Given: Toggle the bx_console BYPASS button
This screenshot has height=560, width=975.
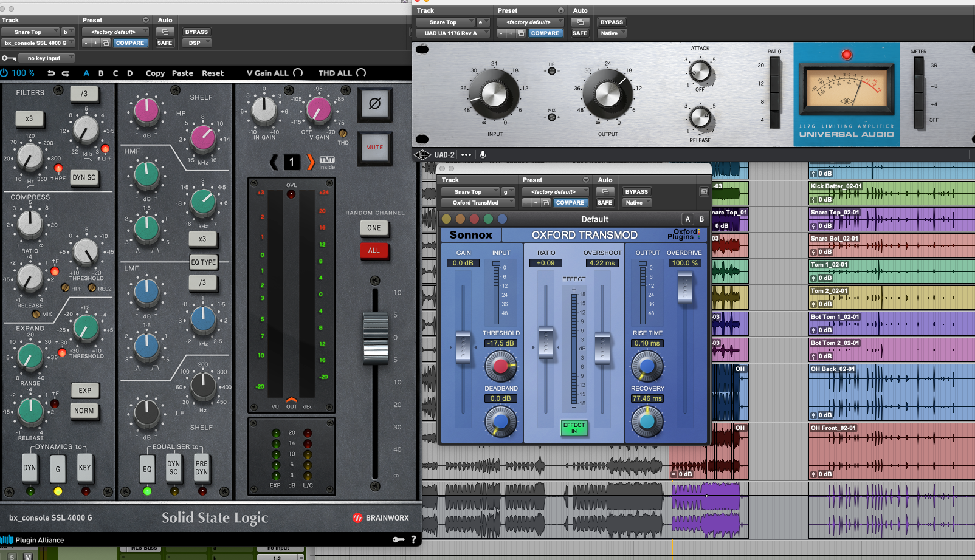Looking at the screenshot, I should tap(196, 32).
